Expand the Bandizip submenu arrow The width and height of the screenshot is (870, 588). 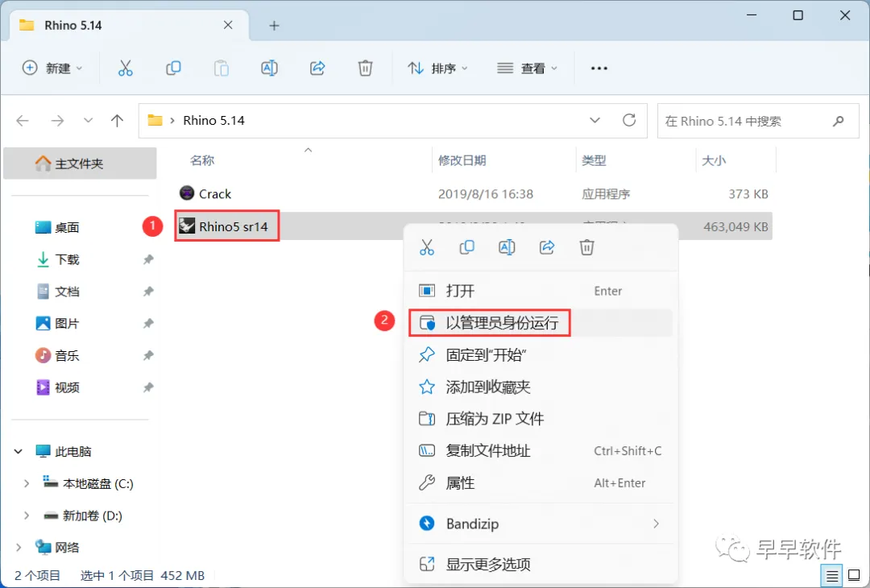click(x=657, y=524)
